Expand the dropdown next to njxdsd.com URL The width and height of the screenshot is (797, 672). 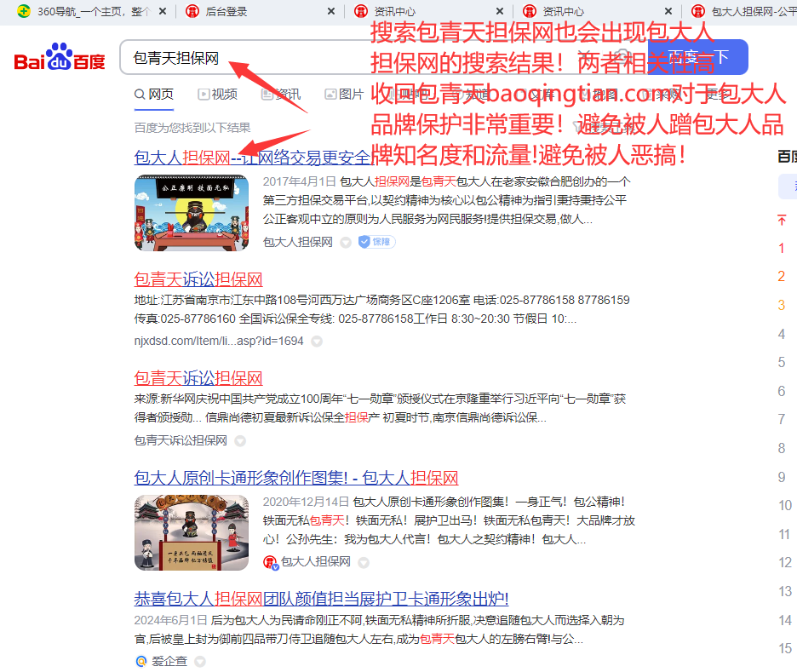pos(317,342)
